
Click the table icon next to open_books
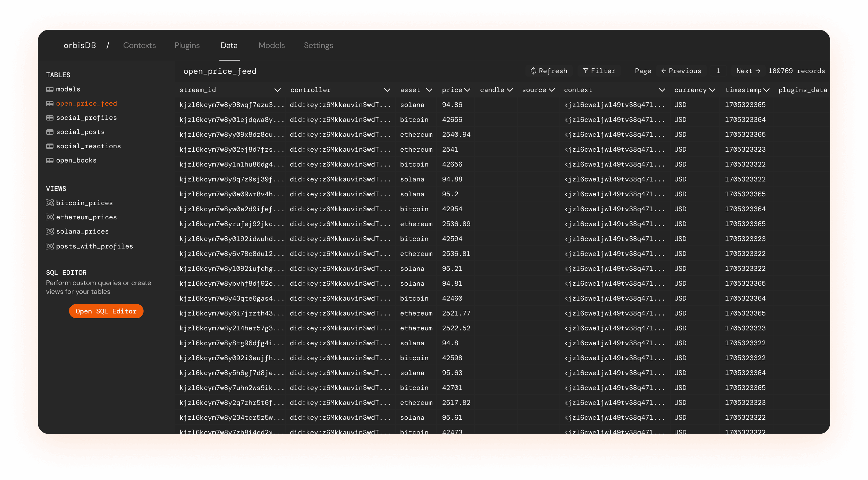[50, 160]
